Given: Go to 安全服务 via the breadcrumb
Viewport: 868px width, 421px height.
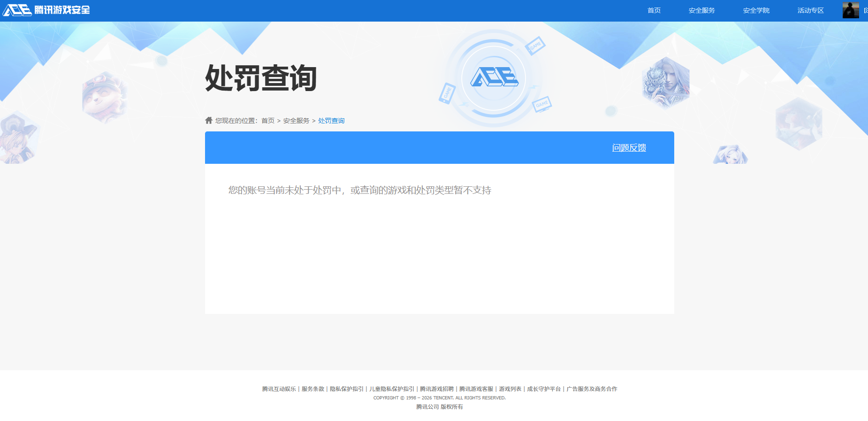Looking at the screenshot, I should pyautogui.click(x=296, y=121).
